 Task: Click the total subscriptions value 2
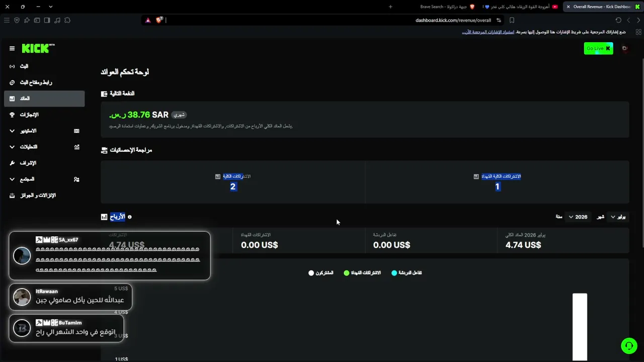coord(233,187)
